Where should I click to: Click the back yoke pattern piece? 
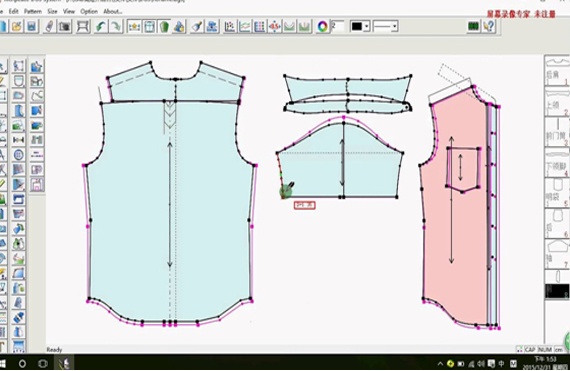pyautogui.click(x=176, y=83)
